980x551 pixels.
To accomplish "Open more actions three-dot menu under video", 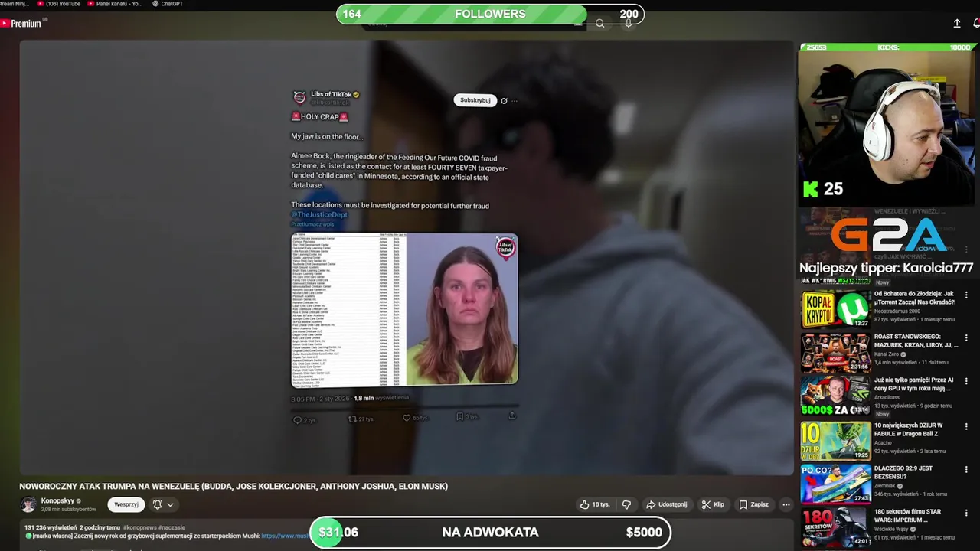I will [786, 504].
